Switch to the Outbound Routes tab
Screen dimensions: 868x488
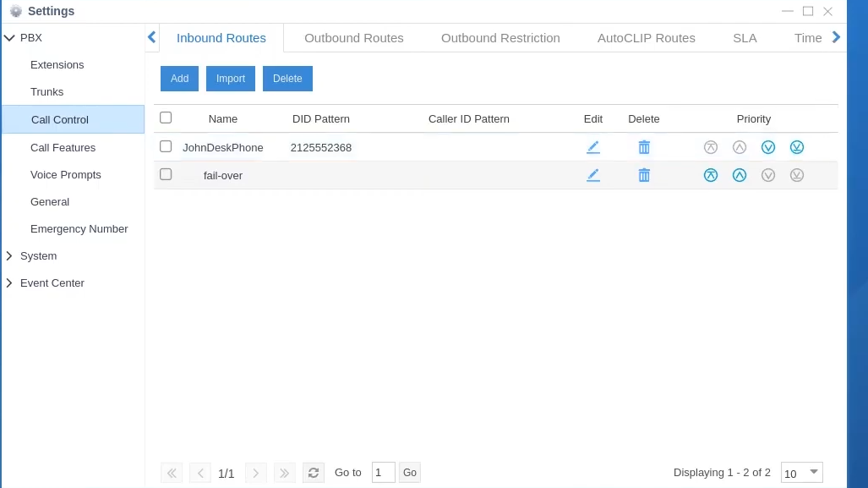click(354, 38)
